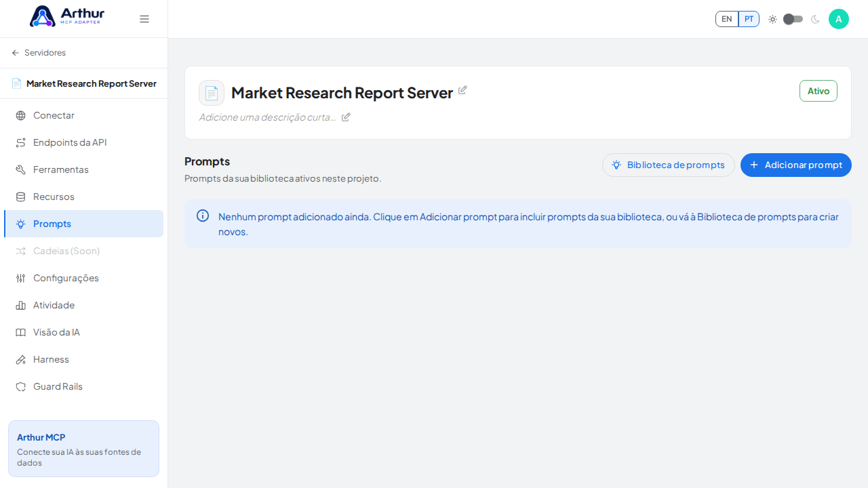Click the moon dark-mode icon
Viewport: 868px width, 488px height.
coord(815,19)
